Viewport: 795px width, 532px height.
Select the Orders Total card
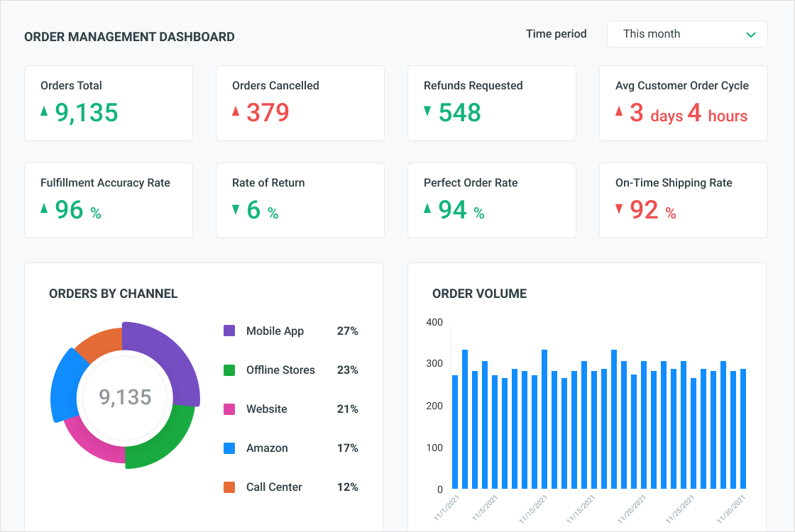pyautogui.click(x=109, y=103)
